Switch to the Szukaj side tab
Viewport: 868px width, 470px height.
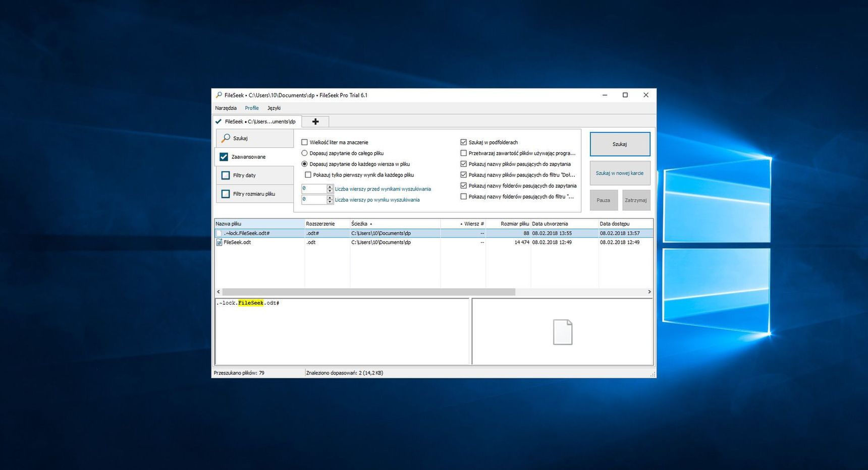coord(255,138)
